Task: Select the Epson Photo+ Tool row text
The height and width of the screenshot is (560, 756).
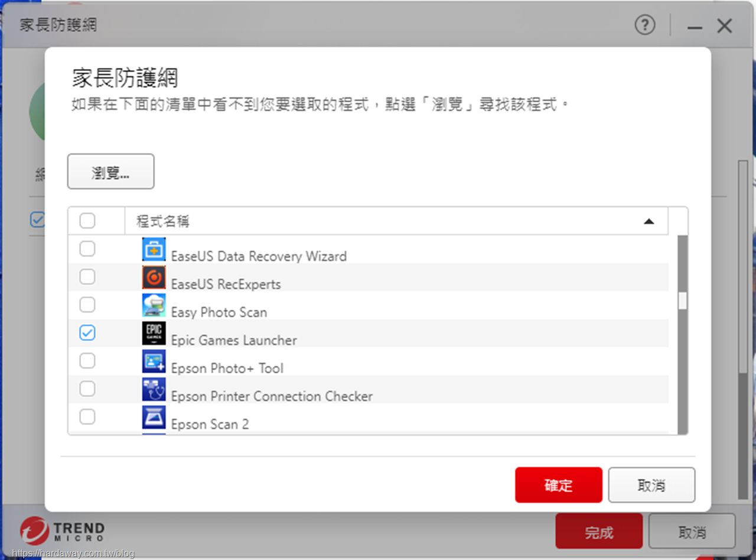Action: click(x=227, y=368)
